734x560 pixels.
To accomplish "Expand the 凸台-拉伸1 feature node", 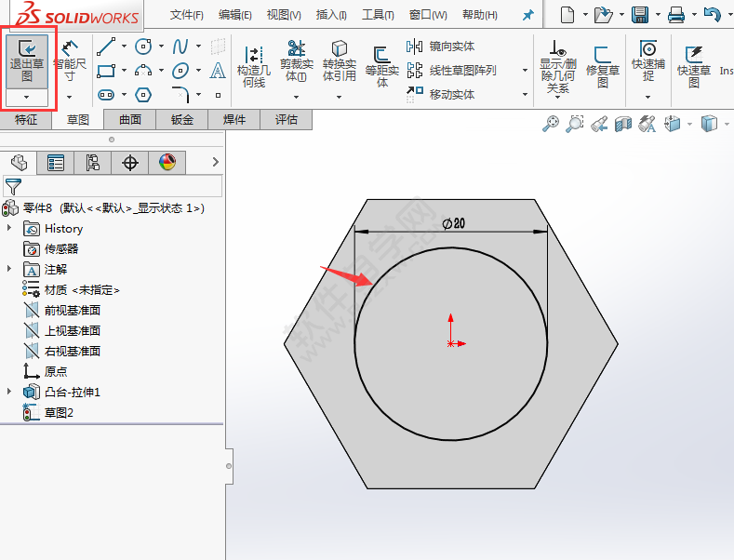I will [x=9, y=391].
